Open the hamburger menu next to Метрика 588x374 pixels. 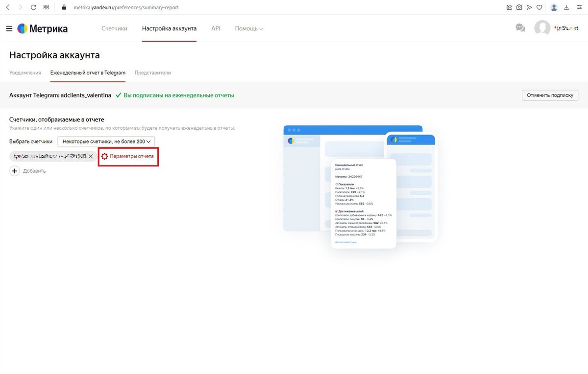(9, 28)
